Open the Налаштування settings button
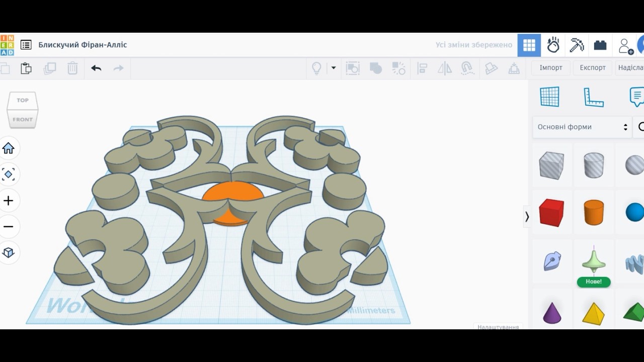Viewport: 644px width, 362px height. (x=498, y=327)
